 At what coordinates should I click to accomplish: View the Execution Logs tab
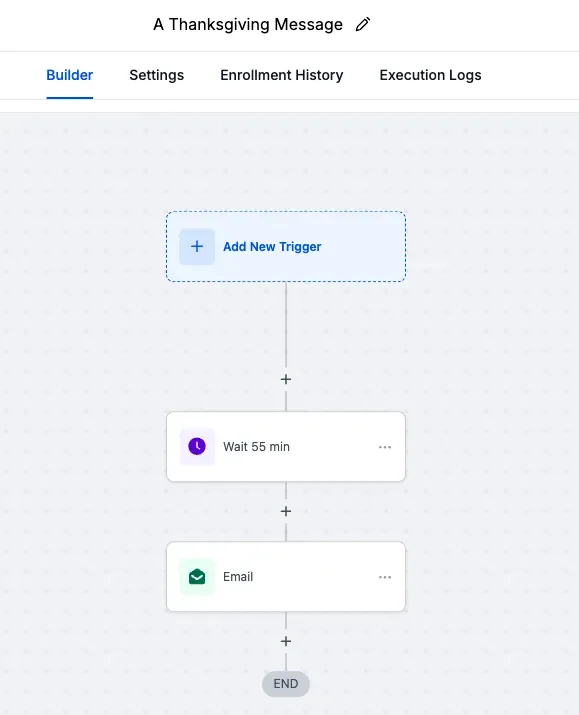[x=430, y=75]
